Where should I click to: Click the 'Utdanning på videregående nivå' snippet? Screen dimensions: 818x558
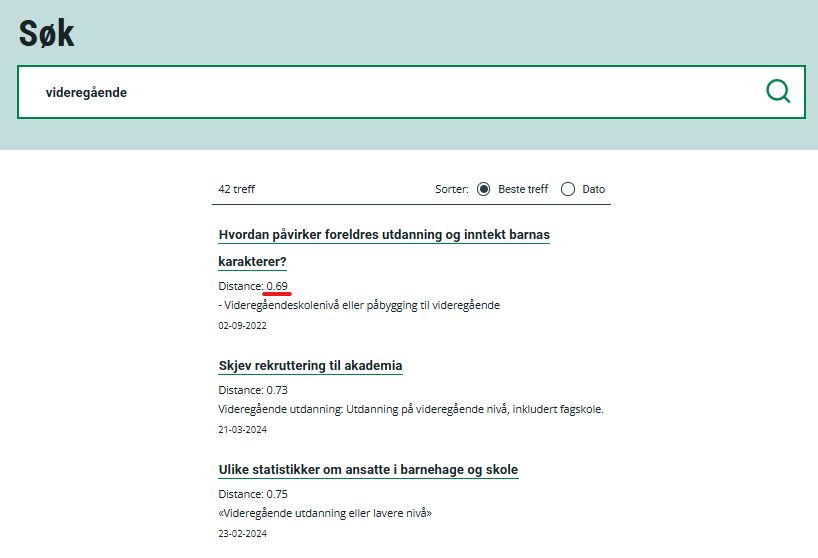coord(411,409)
